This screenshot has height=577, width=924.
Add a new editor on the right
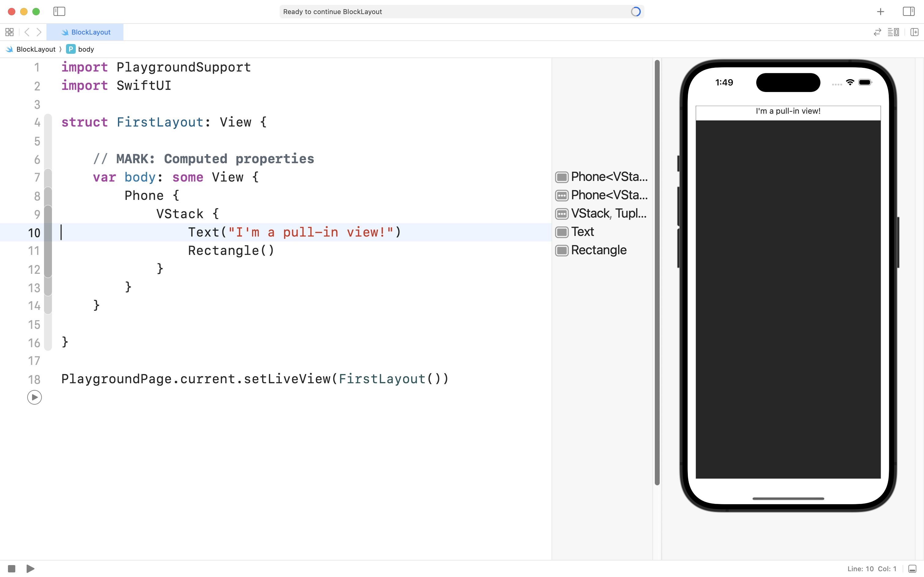click(914, 32)
